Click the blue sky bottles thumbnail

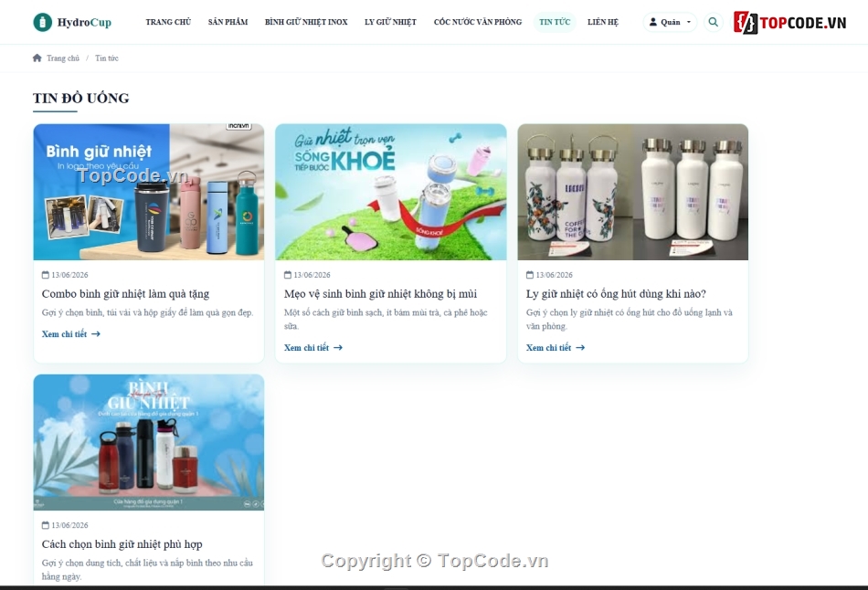tap(149, 442)
